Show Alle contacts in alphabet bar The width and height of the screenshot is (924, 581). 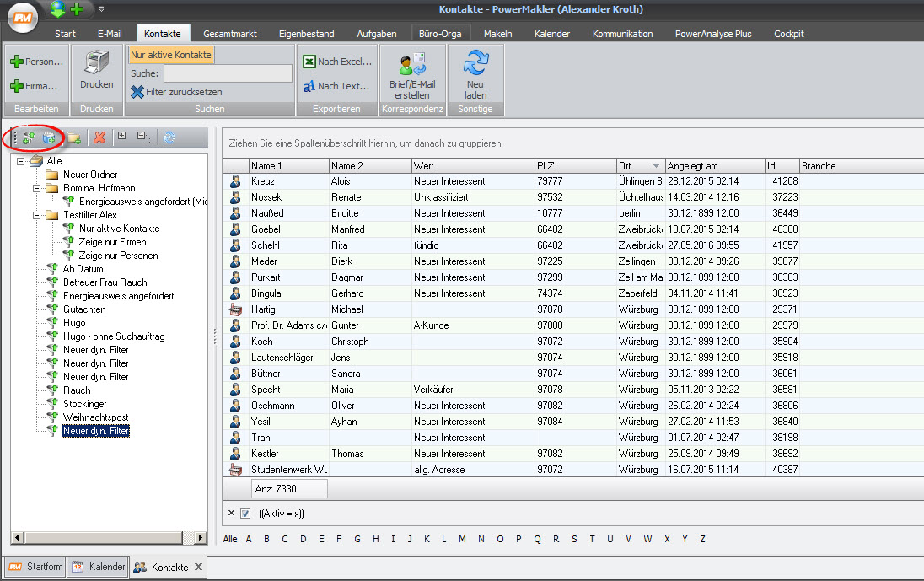click(x=230, y=539)
